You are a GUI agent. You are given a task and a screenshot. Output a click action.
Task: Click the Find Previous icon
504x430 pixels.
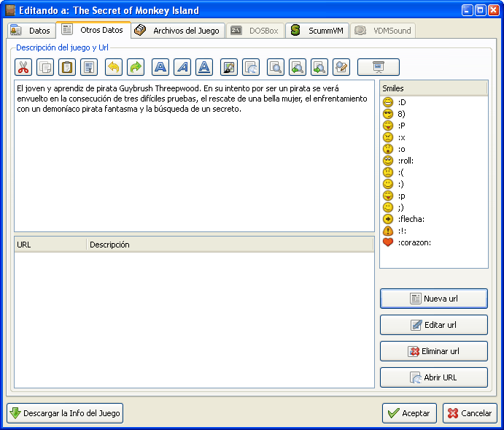point(298,67)
